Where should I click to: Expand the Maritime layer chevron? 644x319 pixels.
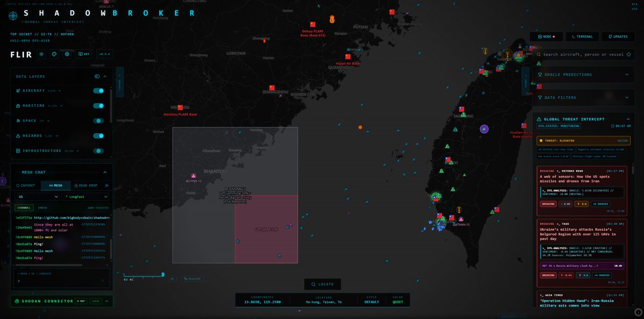pos(61,106)
